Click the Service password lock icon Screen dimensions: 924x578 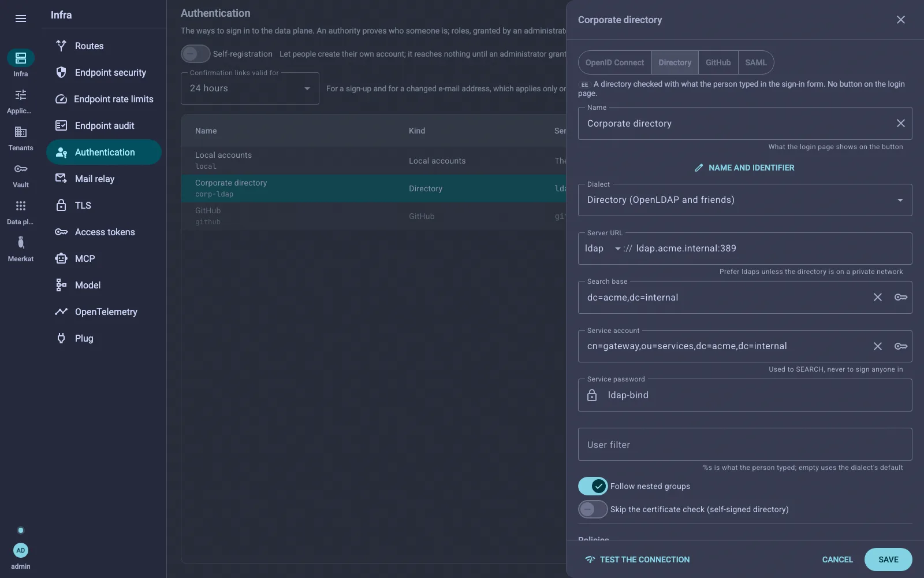click(x=592, y=395)
